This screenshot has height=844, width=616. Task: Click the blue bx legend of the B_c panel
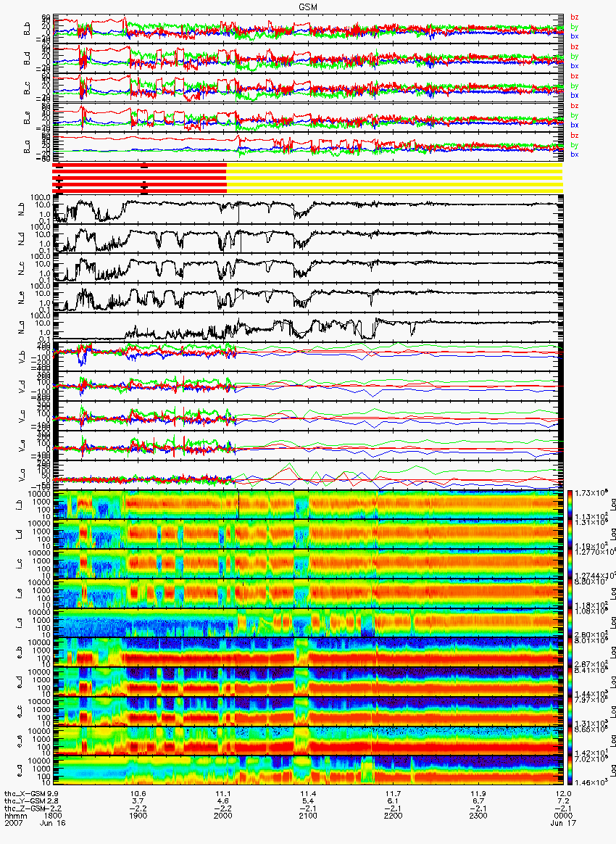click(574, 95)
